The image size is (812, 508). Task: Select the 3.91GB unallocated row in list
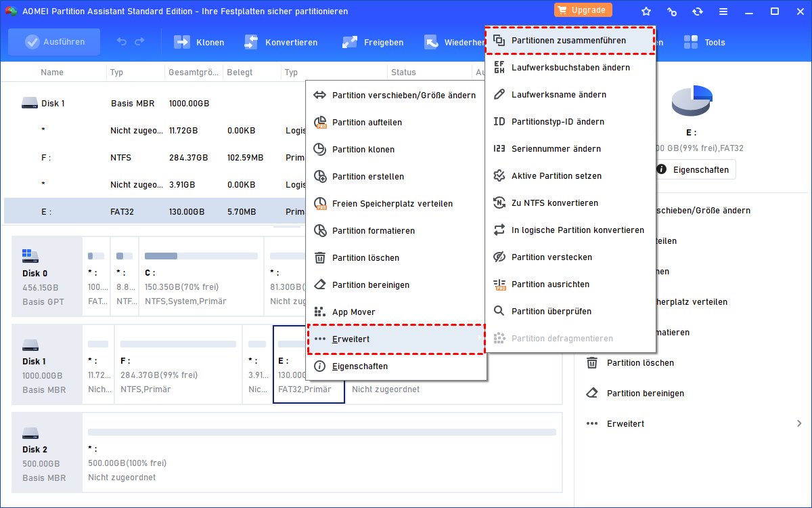pyautogui.click(x=154, y=185)
